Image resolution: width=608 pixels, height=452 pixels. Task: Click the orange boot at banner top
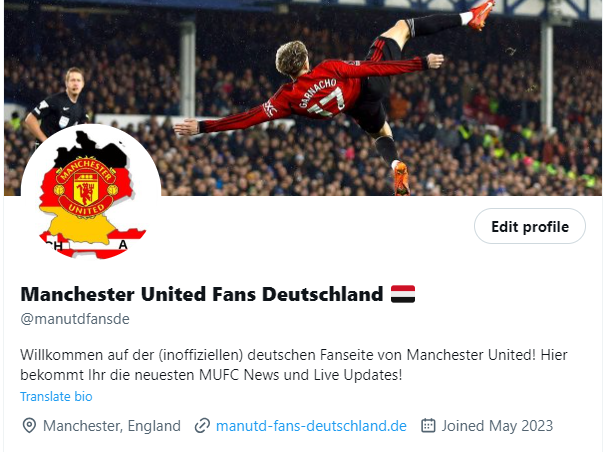coord(481,14)
